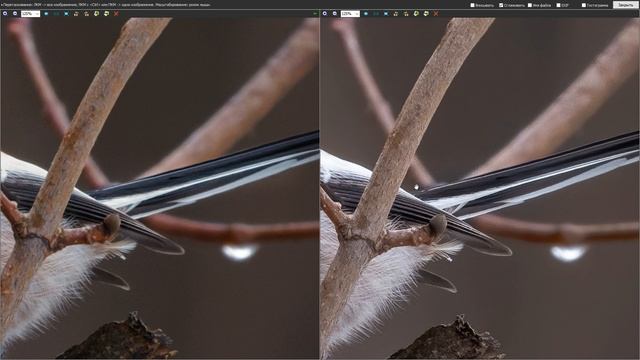This screenshot has width=640, height=360.
Task: Click the blue view icon left of the rotate icons, right panel
Action: pyautogui.click(x=386, y=13)
